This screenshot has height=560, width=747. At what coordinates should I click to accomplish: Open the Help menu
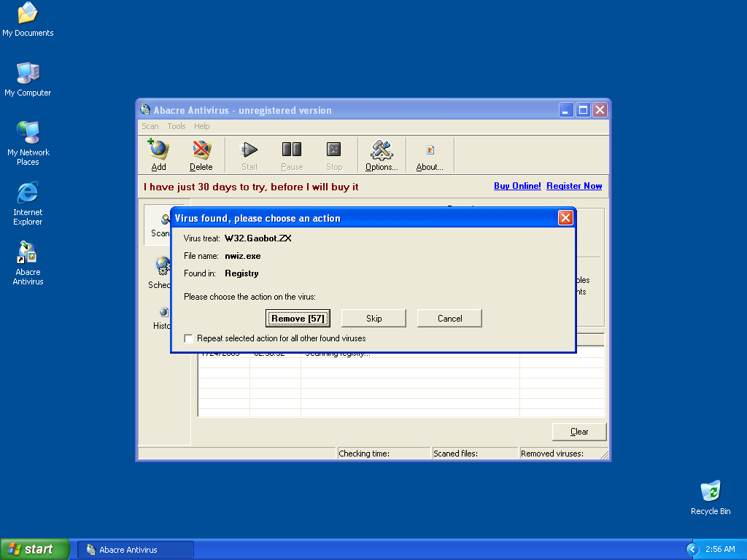(202, 126)
